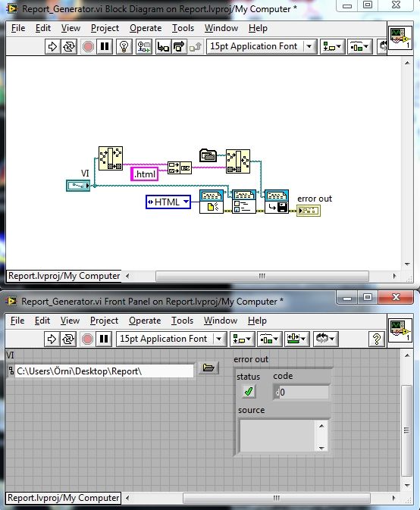420x510 pixels.
Task: Click the Context Help question mark button
Action: [376, 339]
